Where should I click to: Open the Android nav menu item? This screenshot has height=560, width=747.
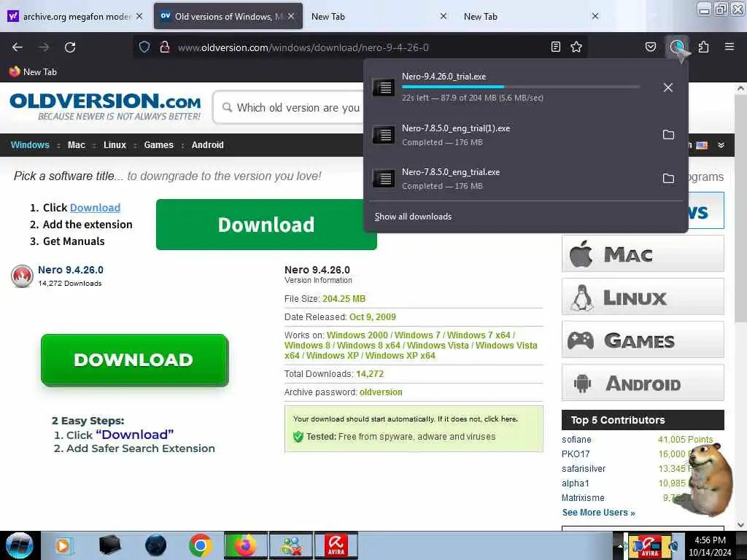pos(208,145)
